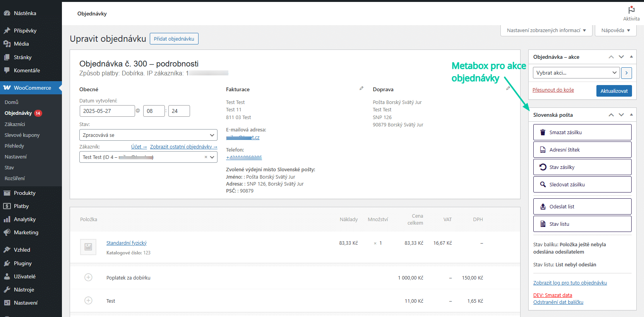Open Zobrazit log pro tuto objednávku

point(570,283)
